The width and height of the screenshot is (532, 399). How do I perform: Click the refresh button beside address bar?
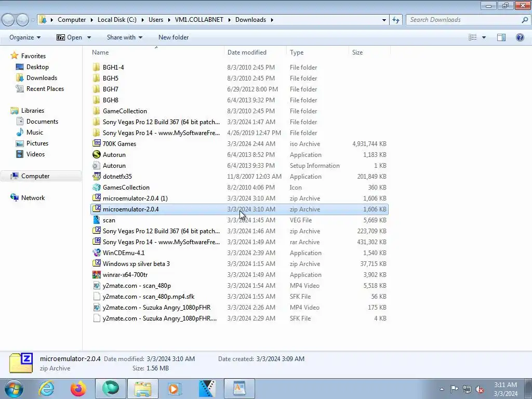(x=395, y=20)
